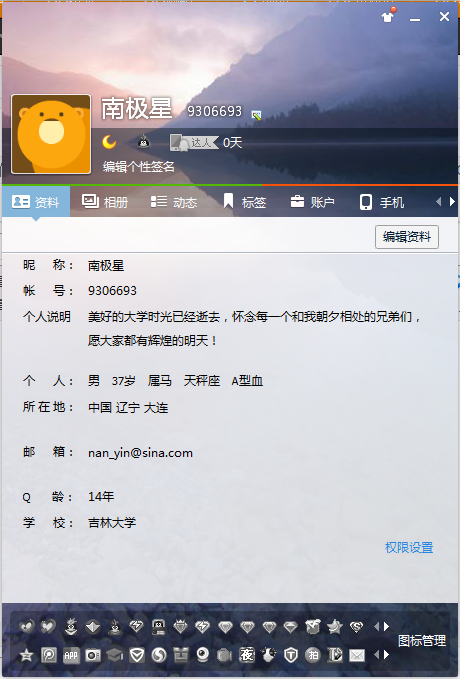Click the 编辑资料 edit profile button
The width and height of the screenshot is (460, 679).
pos(407,236)
